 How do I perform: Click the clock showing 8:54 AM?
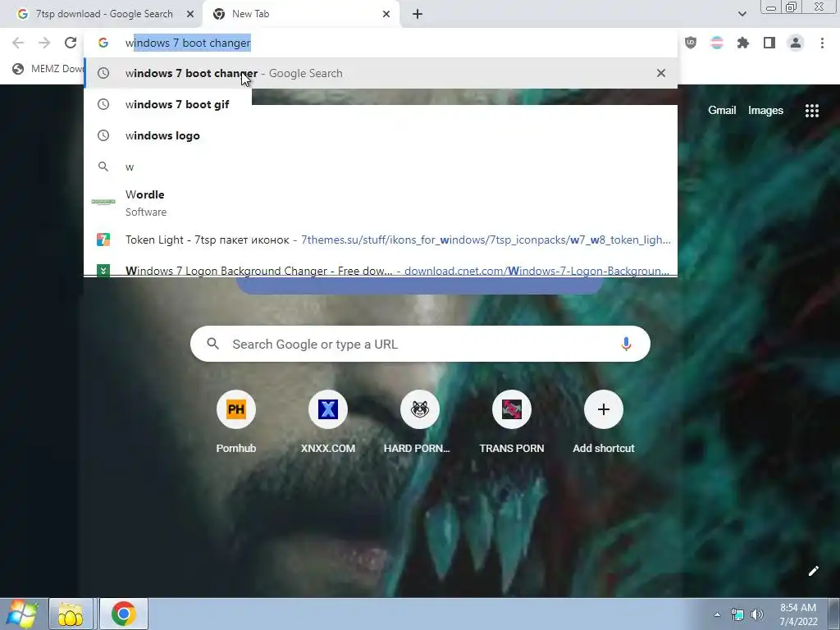(798, 614)
